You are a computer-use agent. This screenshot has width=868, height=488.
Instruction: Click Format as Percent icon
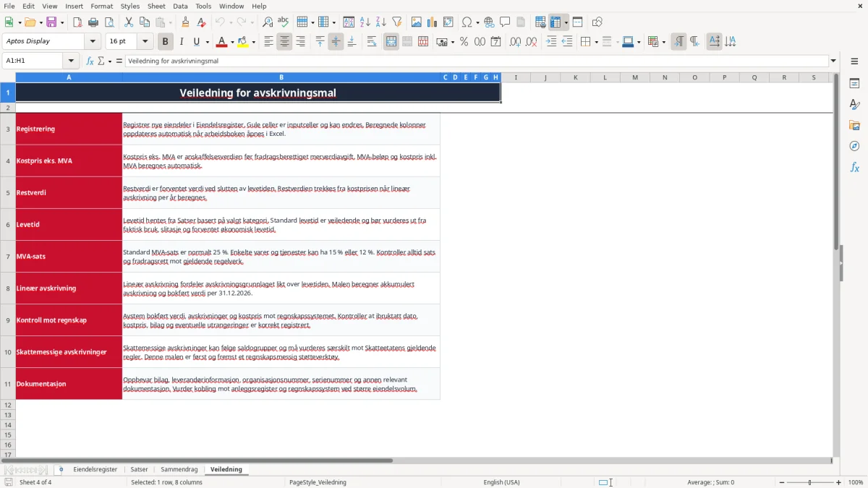click(x=464, y=42)
